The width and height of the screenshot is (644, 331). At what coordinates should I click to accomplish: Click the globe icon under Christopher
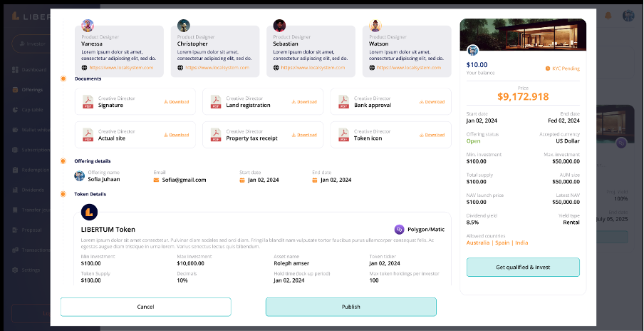(x=180, y=67)
